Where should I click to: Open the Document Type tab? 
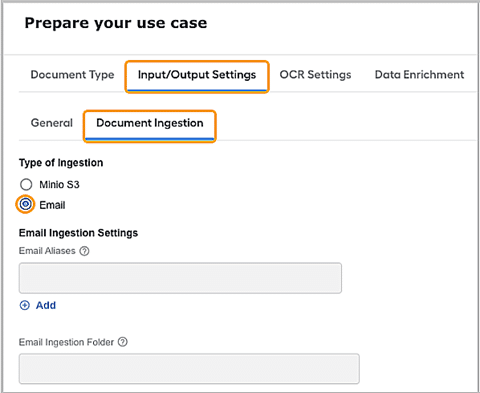pyautogui.click(x=72, y=75)
